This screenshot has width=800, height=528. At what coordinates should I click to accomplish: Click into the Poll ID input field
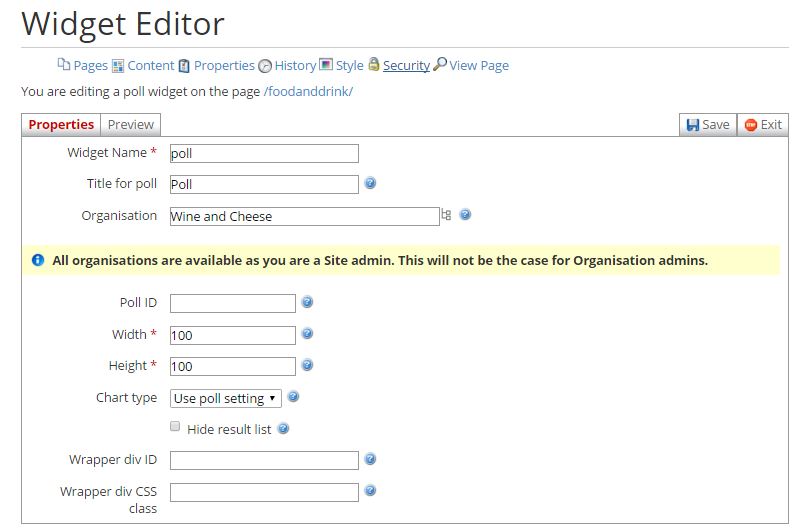coord(233,304)
